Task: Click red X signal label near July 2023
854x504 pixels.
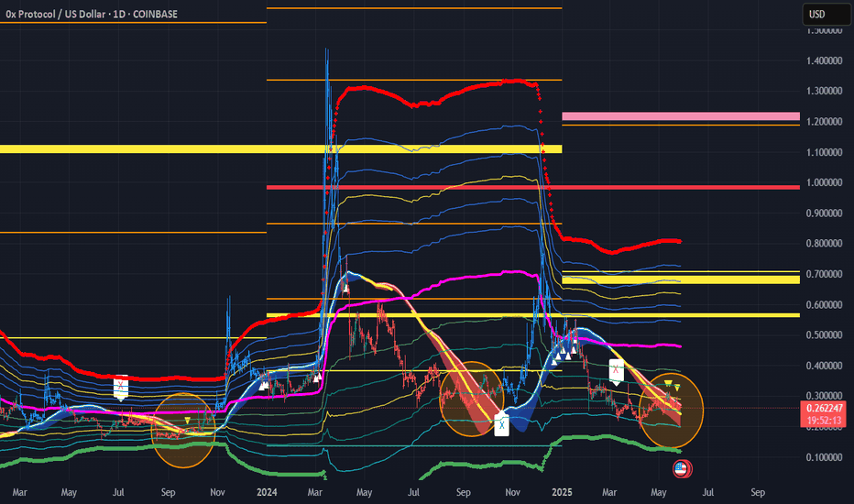Action: (120, 388)
